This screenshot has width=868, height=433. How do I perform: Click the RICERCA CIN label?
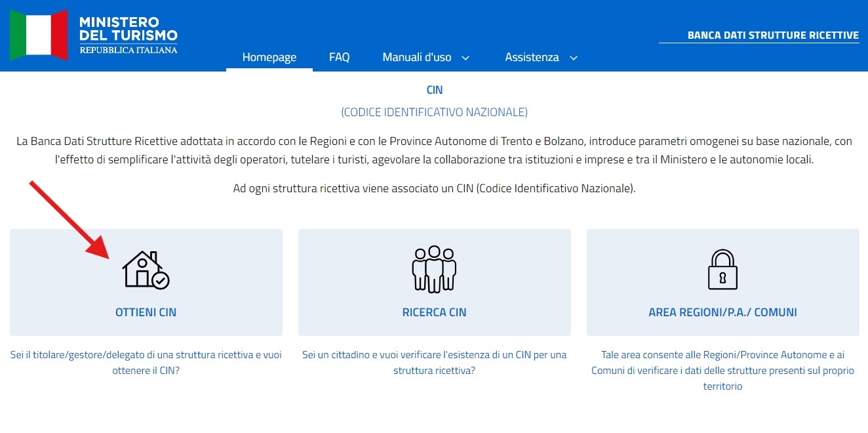(x=435, y=312)
